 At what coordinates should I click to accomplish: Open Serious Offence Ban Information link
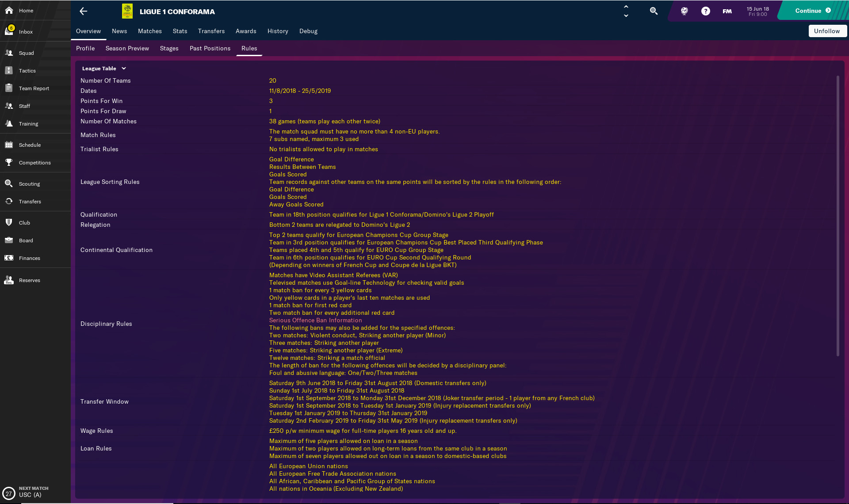(x=315, y=320)
